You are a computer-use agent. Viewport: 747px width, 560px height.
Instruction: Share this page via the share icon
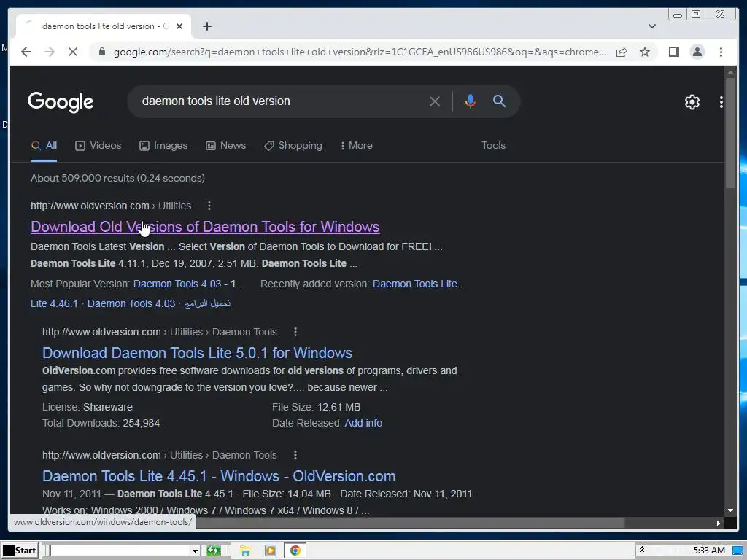pyautogui.click(x=622, y=52)
